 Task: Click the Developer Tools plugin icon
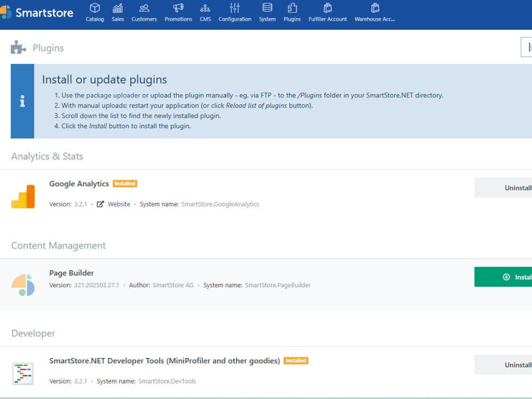23,373
